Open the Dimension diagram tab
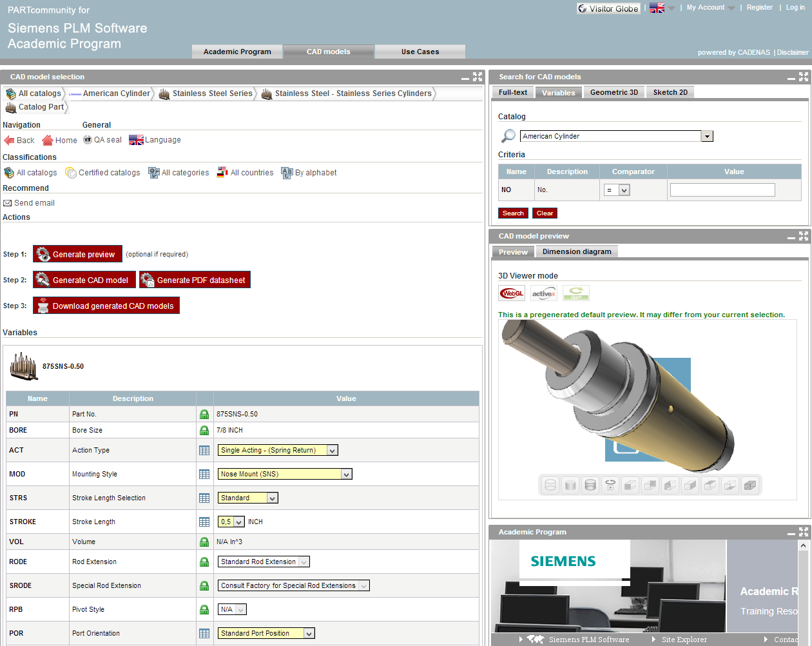The image size is (812, 646). click(x=576, y=251)
